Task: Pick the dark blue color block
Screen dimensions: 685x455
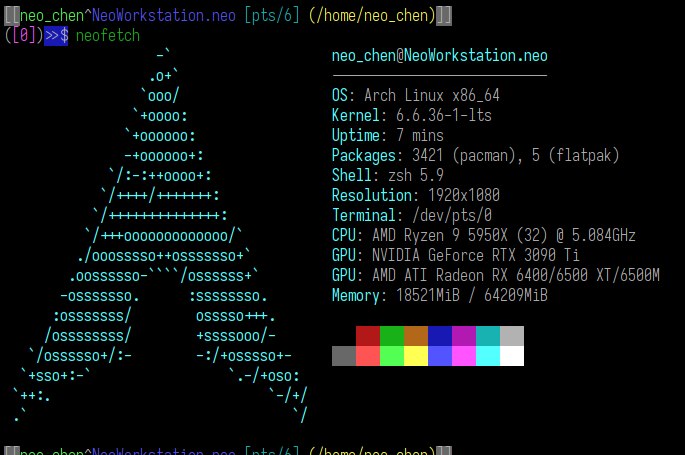Action: (x=440, y=336)
